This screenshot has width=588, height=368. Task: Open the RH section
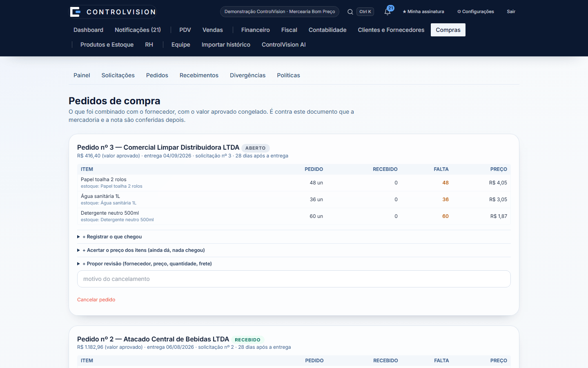tap(149, 45)
